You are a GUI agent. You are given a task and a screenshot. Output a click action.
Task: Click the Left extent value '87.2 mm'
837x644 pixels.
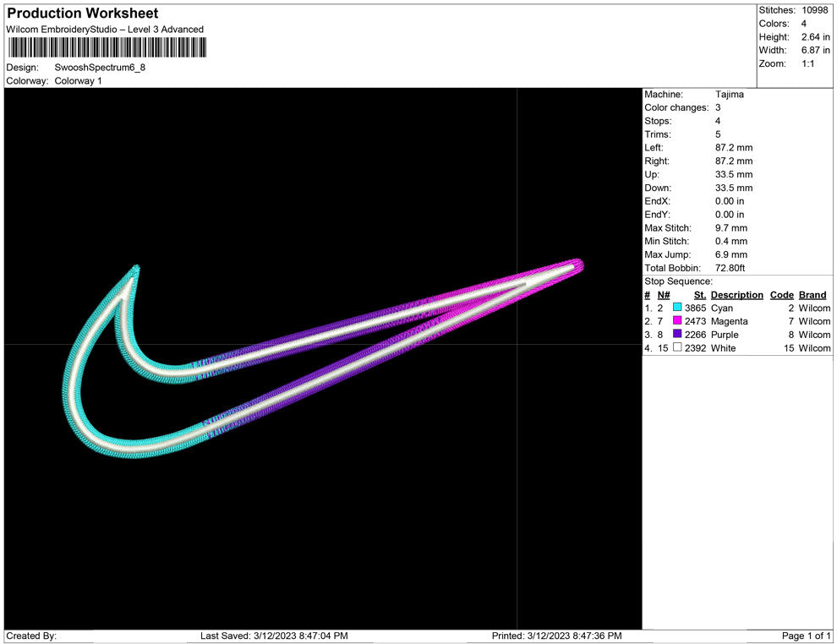point(734,148)
